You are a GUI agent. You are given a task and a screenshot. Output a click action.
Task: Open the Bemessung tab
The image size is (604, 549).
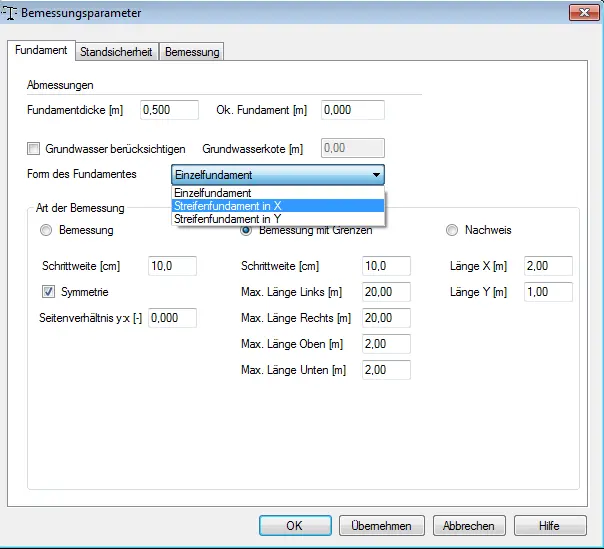(192, 52)
